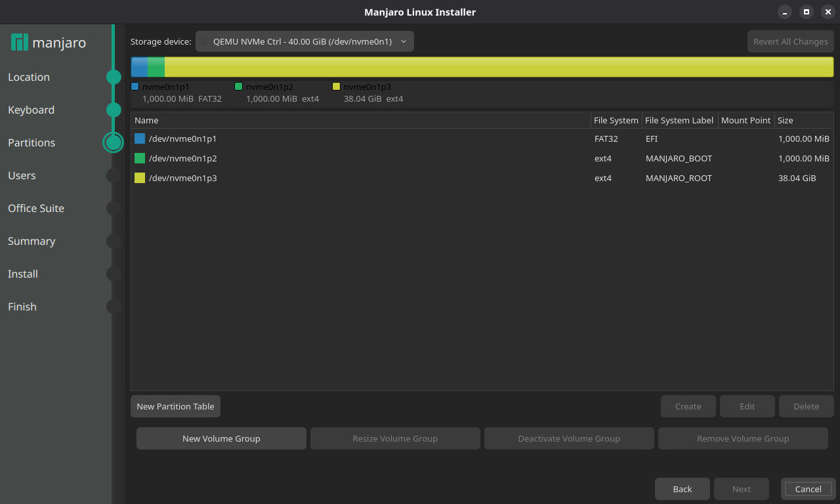Sort by the File System column header
The image size is (840, 504).
[x=616, y=121]
